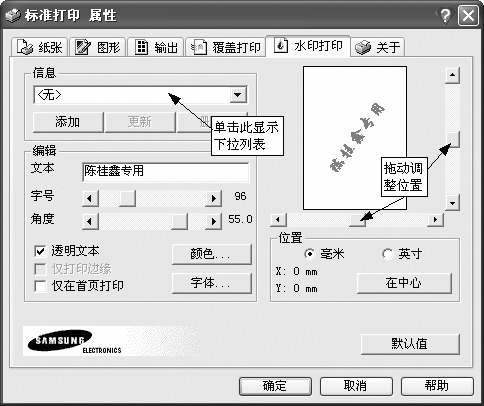Decrease 字号 with left arrow
Image resolution: width=484 pixels, height=406 pixels.
pyautogui.click(x=90, y=199)
